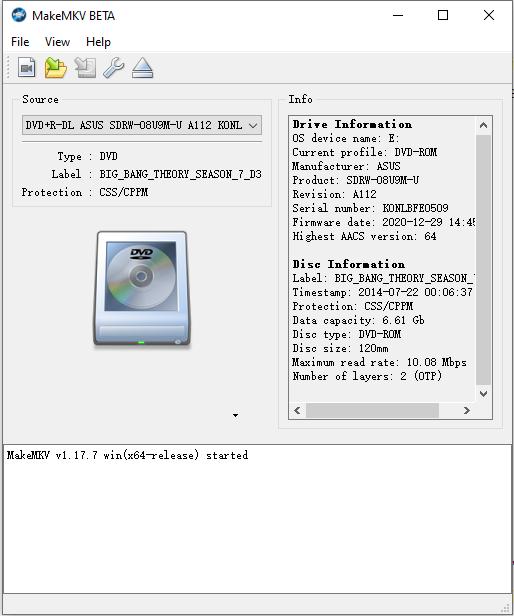Click the Info panel scroll up arrow
This screenshot has height=616, width=514.
483,125
